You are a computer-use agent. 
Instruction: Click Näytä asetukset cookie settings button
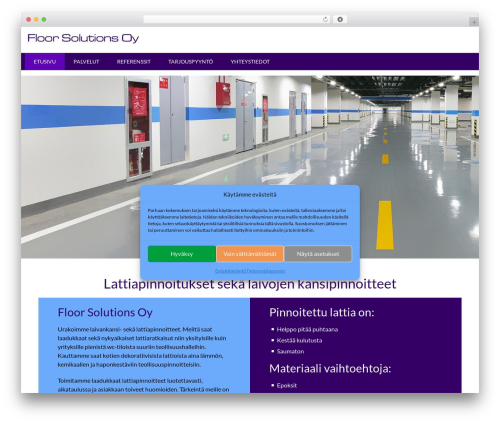(x=318, y=254)
